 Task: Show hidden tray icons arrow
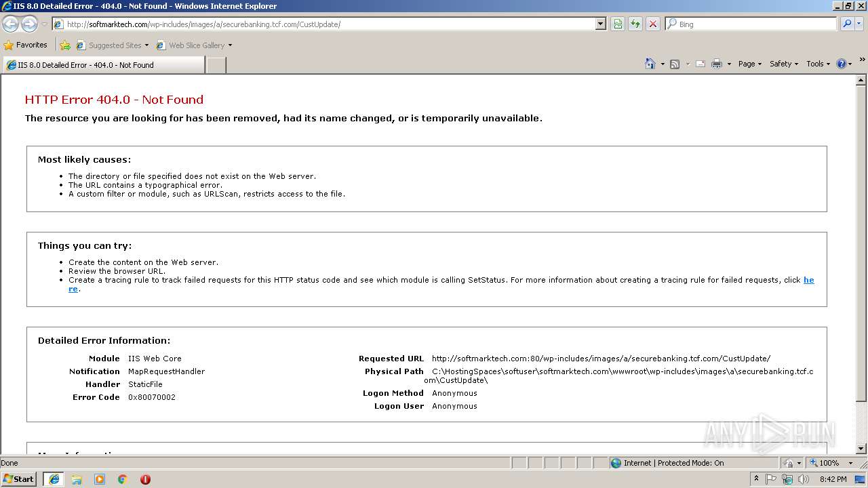(756, 479)
